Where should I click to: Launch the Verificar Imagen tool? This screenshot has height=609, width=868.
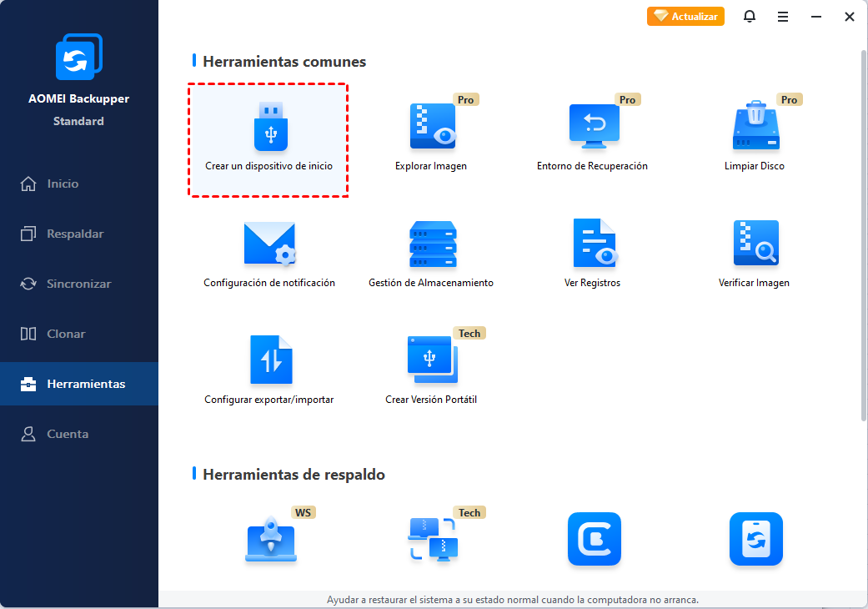click(x=754, y=254)
